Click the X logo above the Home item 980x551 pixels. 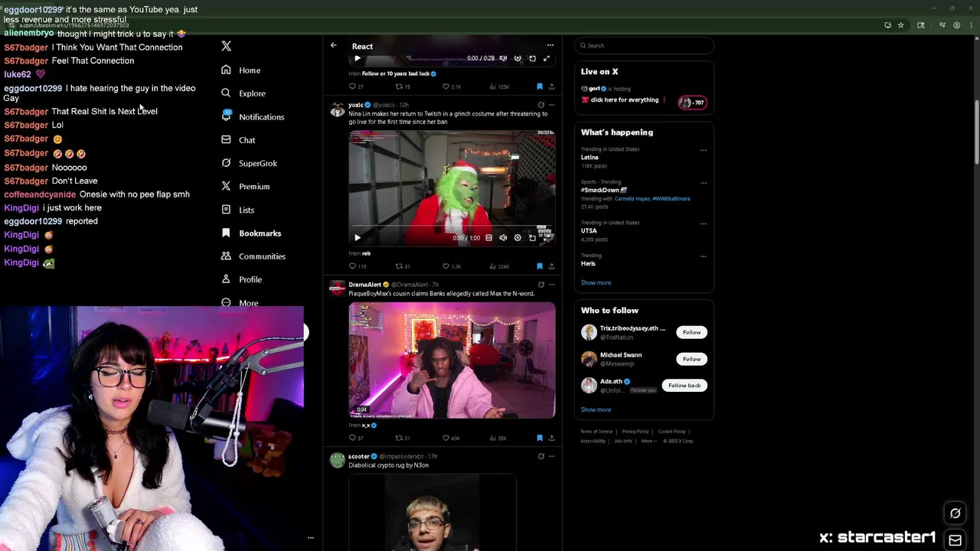[x=226, y=47]
